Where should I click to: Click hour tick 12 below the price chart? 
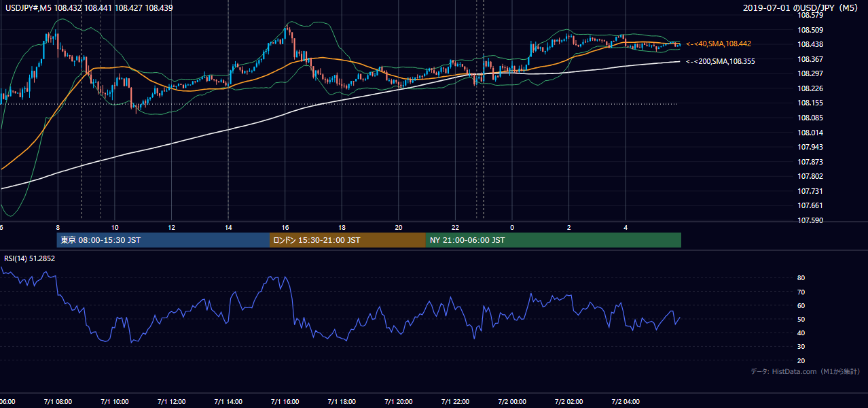pos(171,228)
